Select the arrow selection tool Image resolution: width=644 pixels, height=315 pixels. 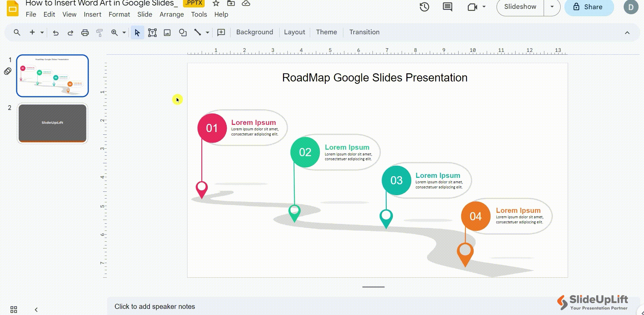click(x=137, y=33)
